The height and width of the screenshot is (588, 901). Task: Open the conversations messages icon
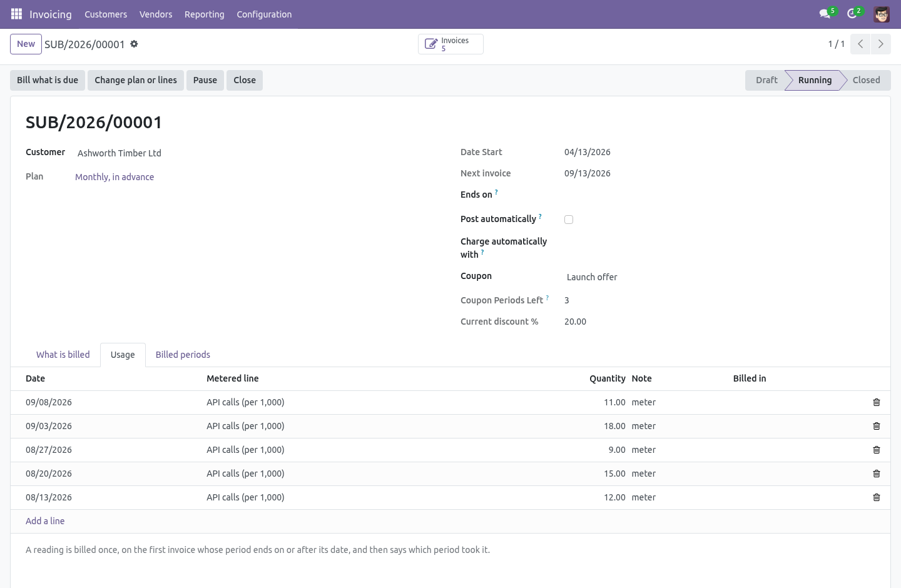tap(825, 14)
